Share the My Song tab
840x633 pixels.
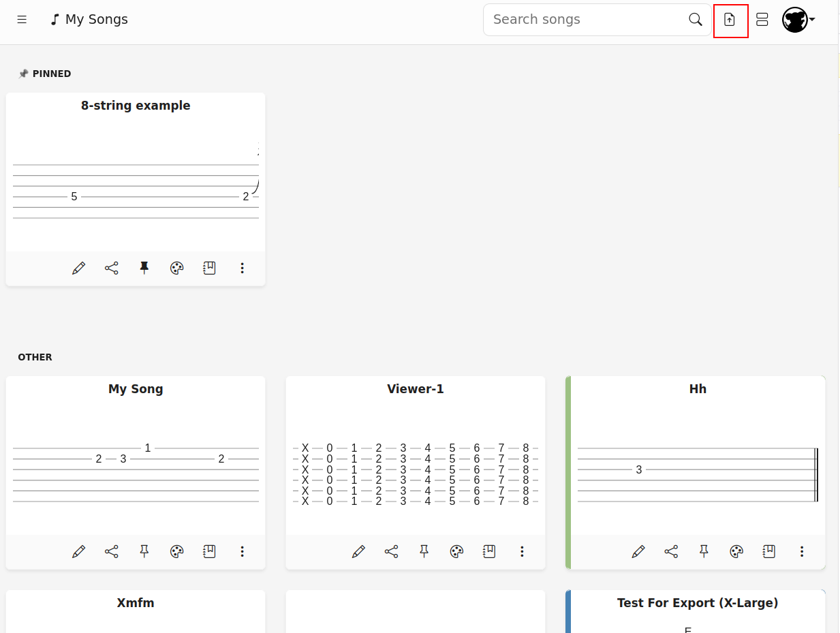pos(112,552)
